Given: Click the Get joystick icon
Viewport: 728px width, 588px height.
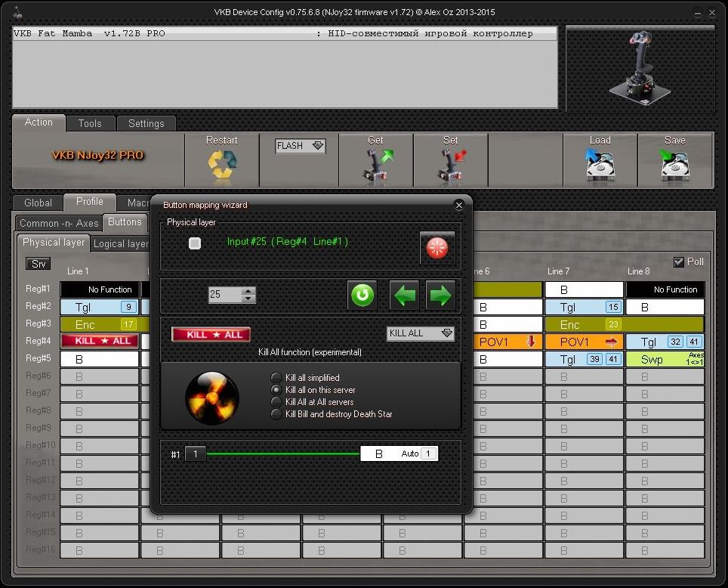Looking at the screenshot, I should coord(377,166).
